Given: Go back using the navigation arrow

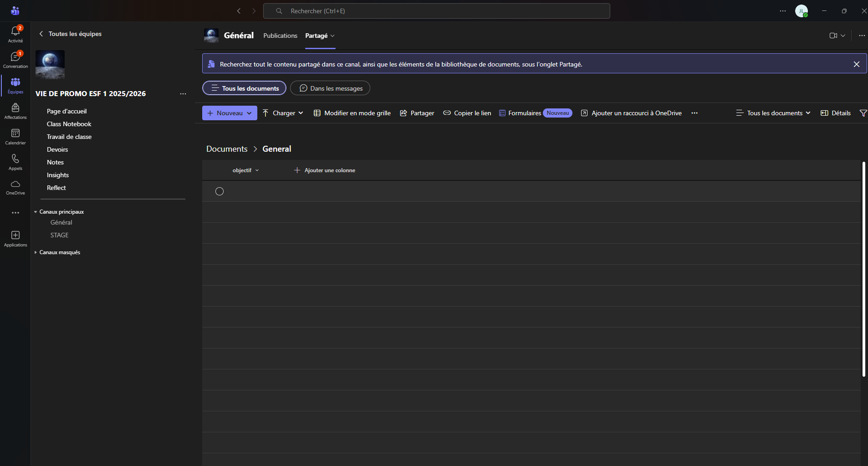Looking at the screenshot, I should (x=239, y=11).
